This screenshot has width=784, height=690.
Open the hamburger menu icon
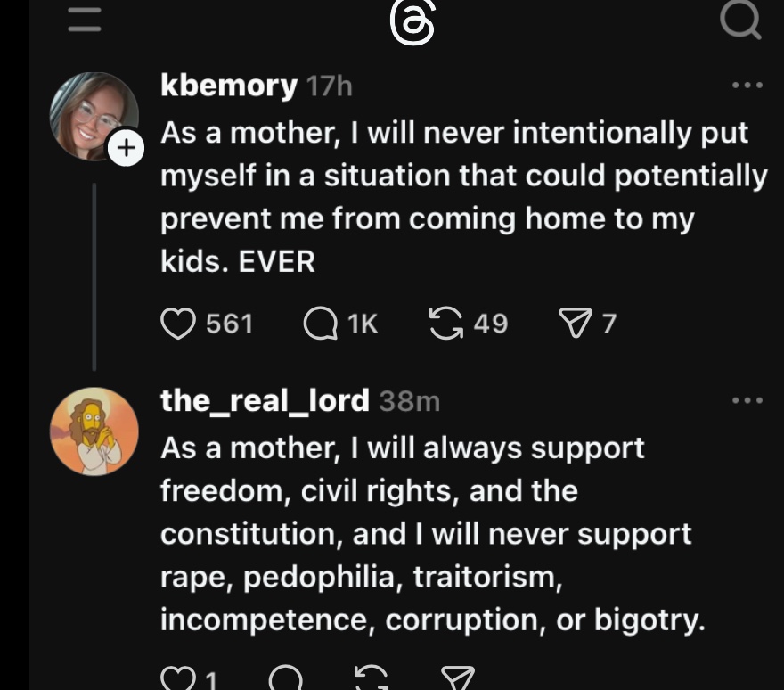(x=85, y=20)
